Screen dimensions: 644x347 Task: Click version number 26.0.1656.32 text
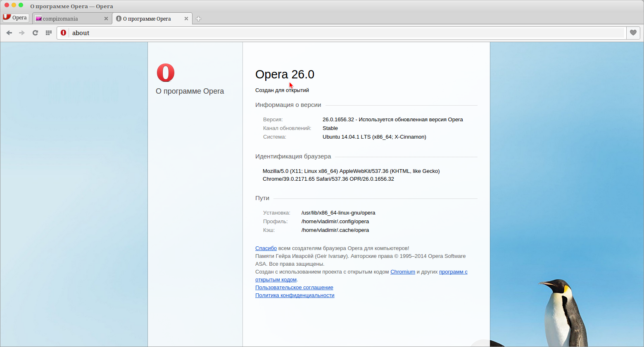pyautogui.click(x=338, y=120)
